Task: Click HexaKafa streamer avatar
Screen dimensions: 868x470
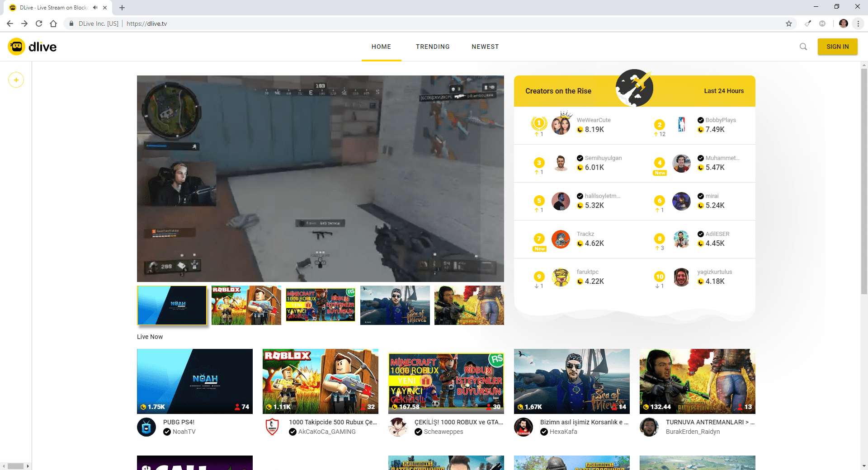Action: point(524,427)
